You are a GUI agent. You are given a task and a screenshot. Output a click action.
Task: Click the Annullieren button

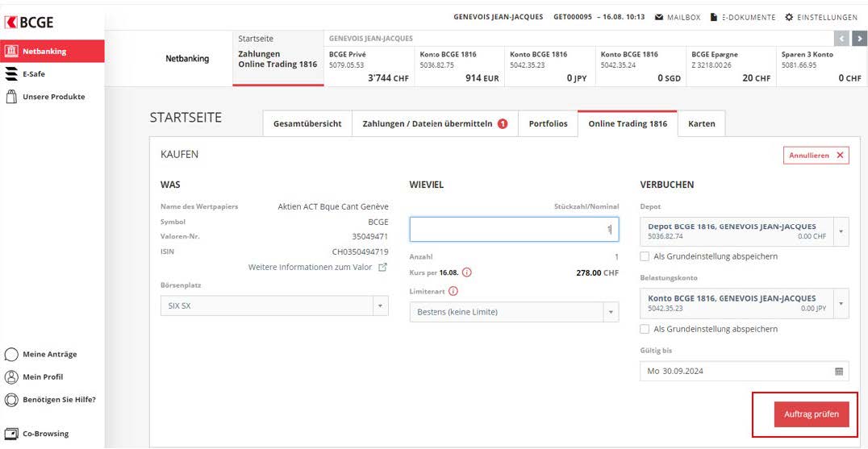(816, 156)
